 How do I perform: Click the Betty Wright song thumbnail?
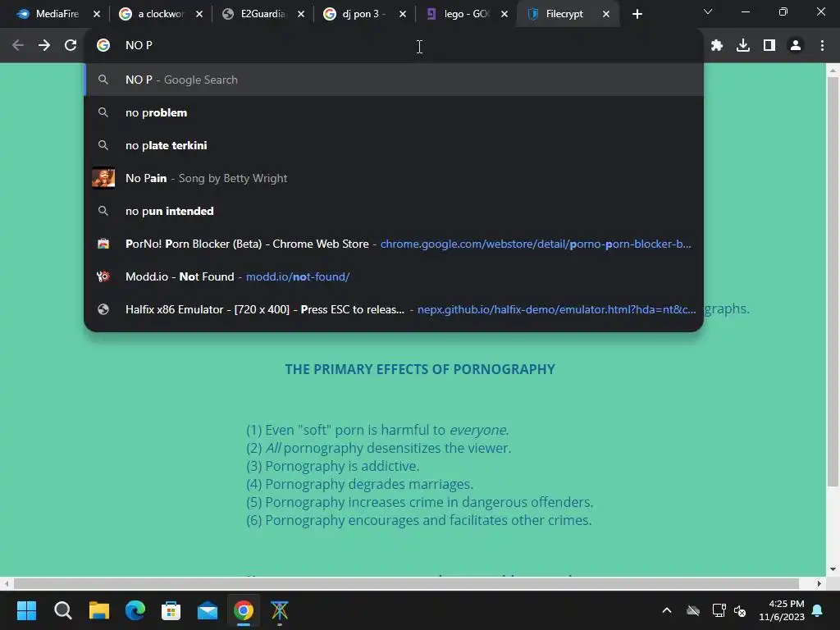click(x=103, y=178)
